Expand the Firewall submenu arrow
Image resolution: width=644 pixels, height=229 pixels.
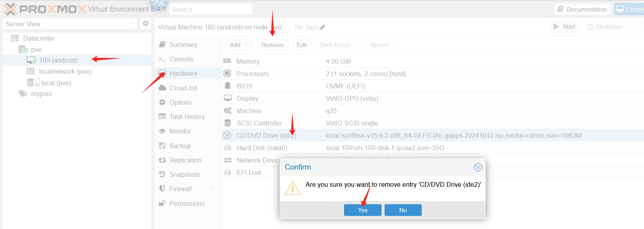click(212, 189)
